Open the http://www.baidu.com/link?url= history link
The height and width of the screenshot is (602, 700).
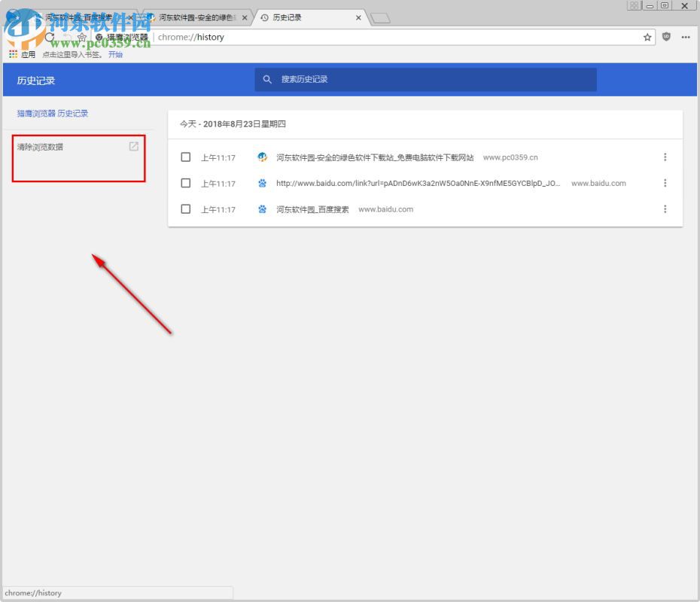[x=418, y=183]
